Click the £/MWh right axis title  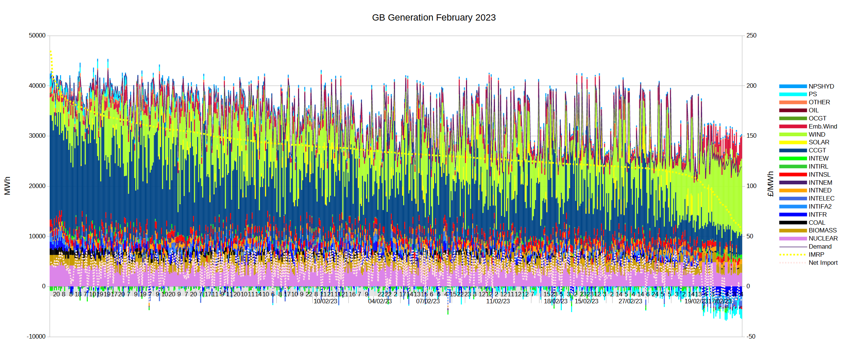coord(771,184)
